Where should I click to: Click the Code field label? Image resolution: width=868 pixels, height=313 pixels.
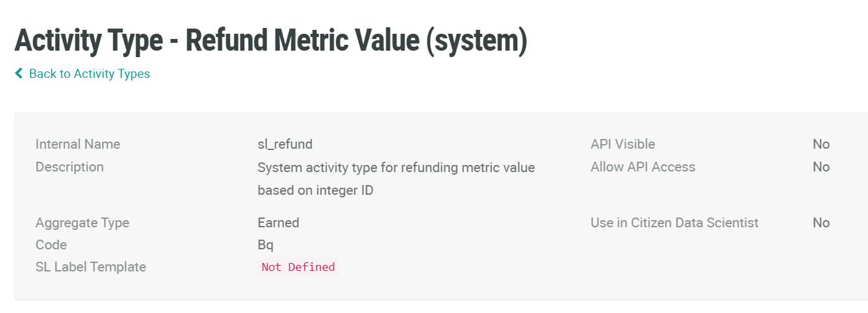51,245
